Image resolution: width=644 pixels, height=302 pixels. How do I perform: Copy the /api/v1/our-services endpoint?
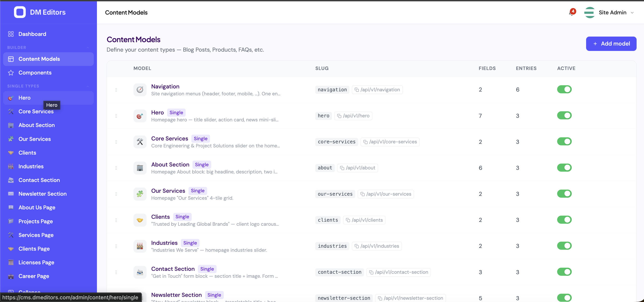pos(386,194)
